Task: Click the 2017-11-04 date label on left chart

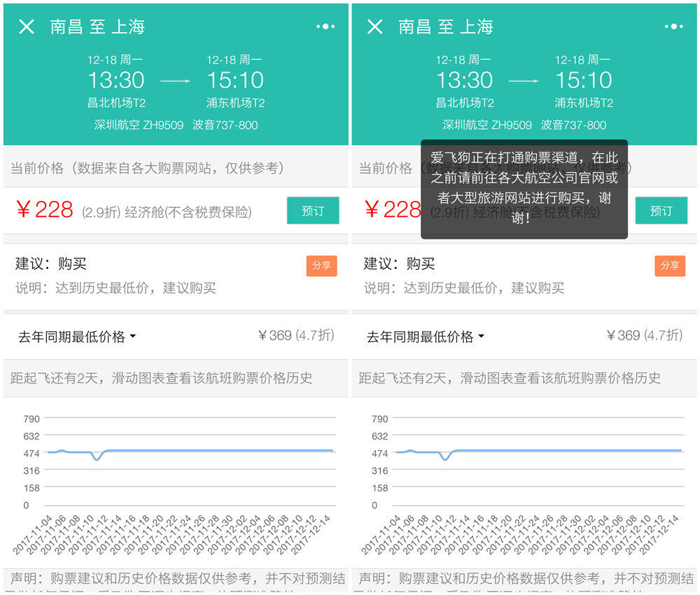Action: point(31,535)
